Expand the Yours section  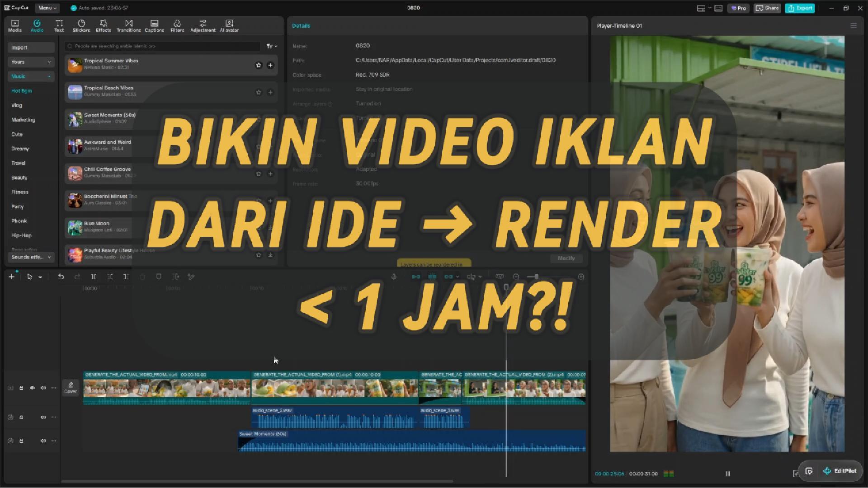point(31,62)
